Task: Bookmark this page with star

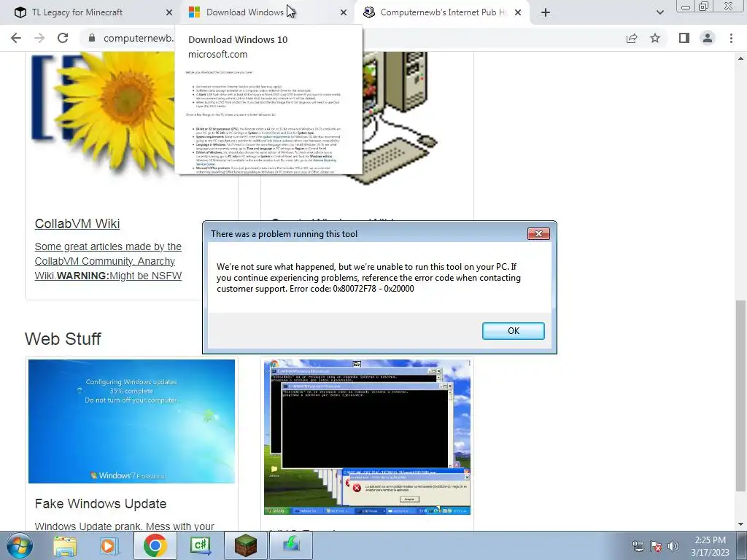Action: pyautogui.click(x=655, y=38)
